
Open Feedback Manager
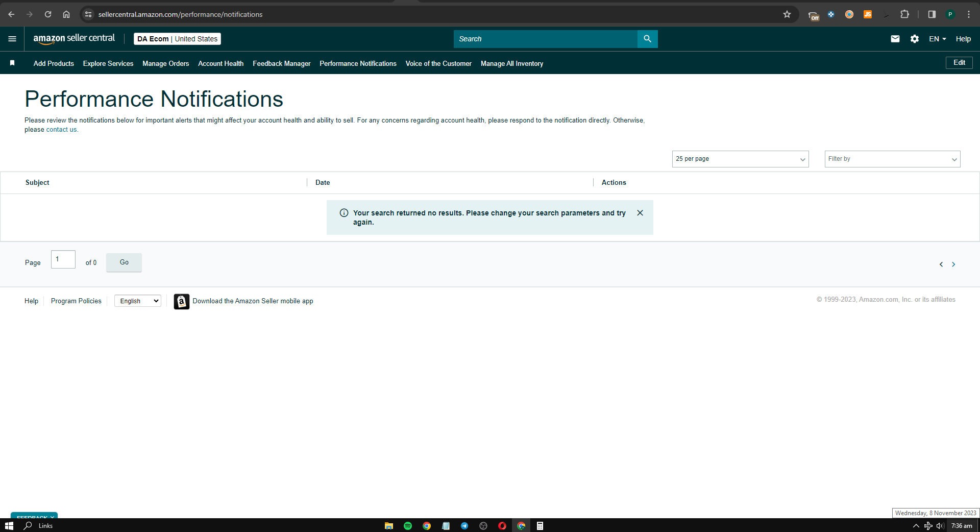click(x=282, y=63)
